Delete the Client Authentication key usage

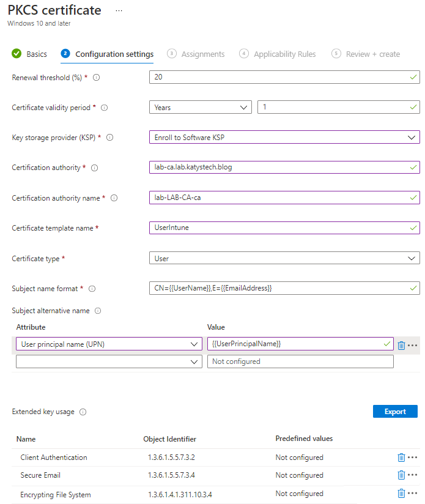401,458
